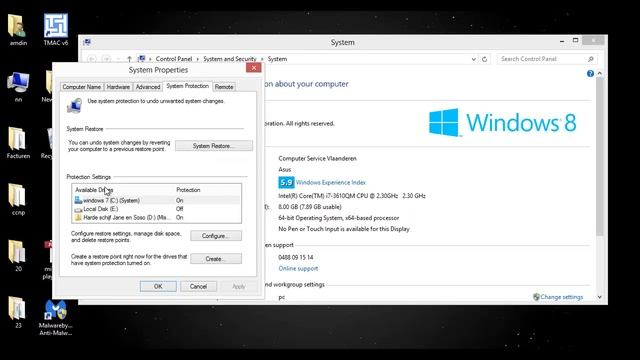Select windows 7 (C:) (System) drive
This screenshot has width=640, height=360.
coord(156,200)
